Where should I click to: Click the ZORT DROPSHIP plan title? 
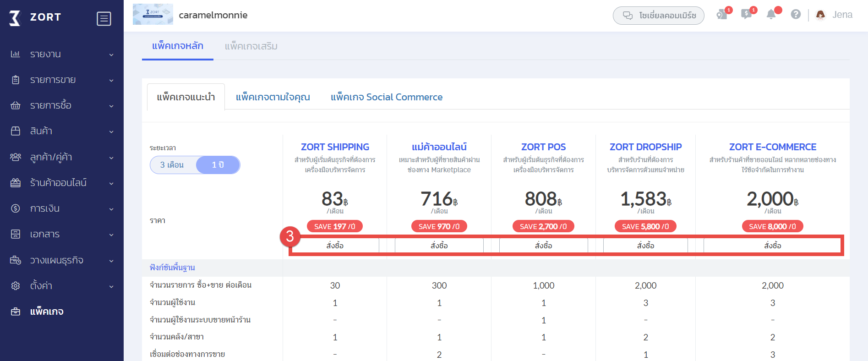pyautogui.click(x=646, y=147)
